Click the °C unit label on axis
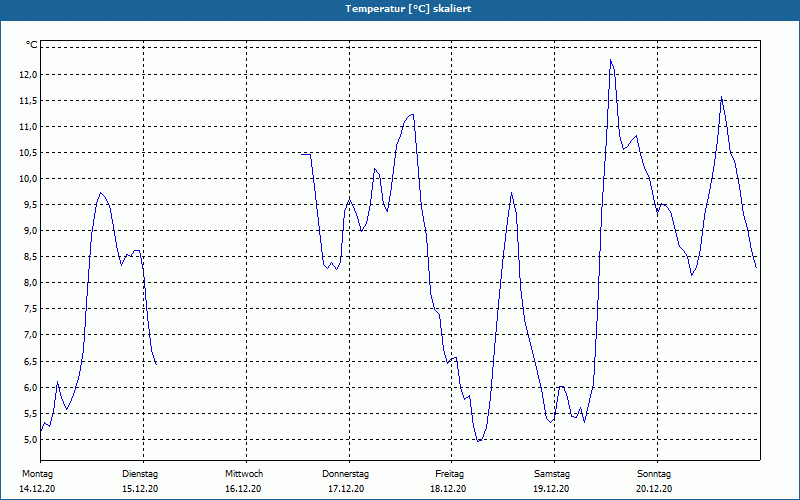 coord(32,45)
